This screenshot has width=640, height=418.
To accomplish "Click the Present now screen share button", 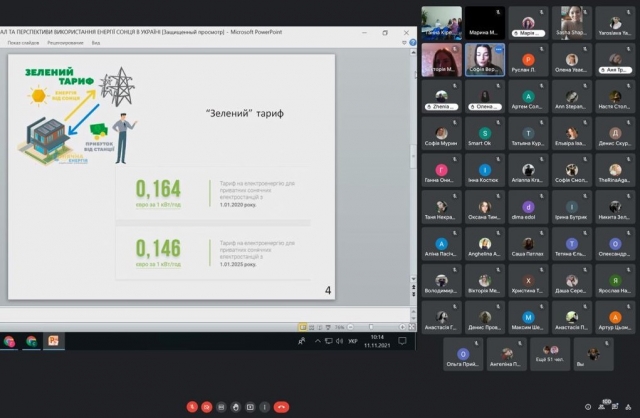I will click(250, 407).
